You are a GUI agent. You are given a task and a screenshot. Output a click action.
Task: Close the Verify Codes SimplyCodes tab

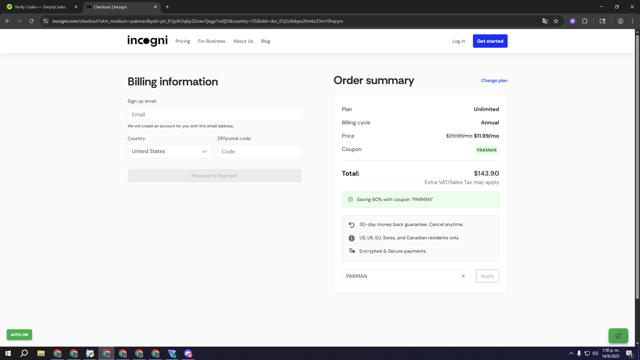pyautogui.click(x=76, y=7)
